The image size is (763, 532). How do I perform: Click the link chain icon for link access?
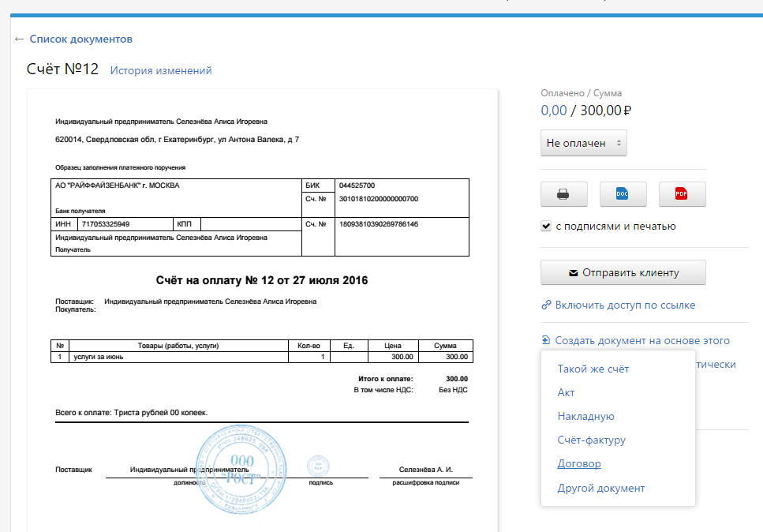pyautogui.click(x=546, y=305)
